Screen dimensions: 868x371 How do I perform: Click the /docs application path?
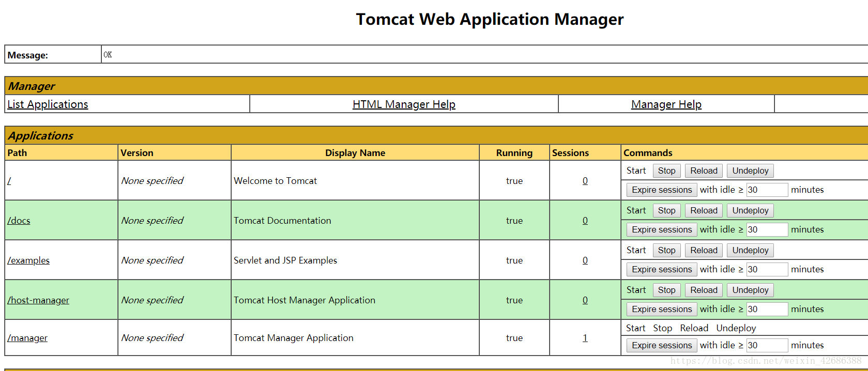point(19,221)
